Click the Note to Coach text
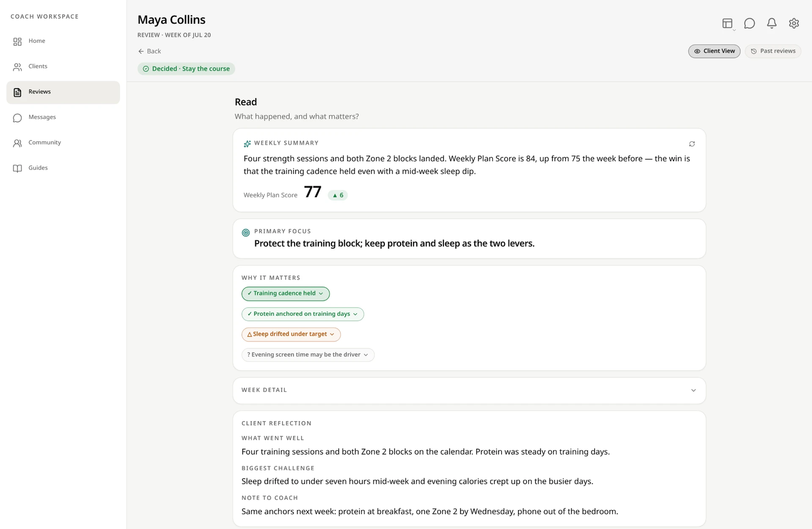 click(430, 512)
